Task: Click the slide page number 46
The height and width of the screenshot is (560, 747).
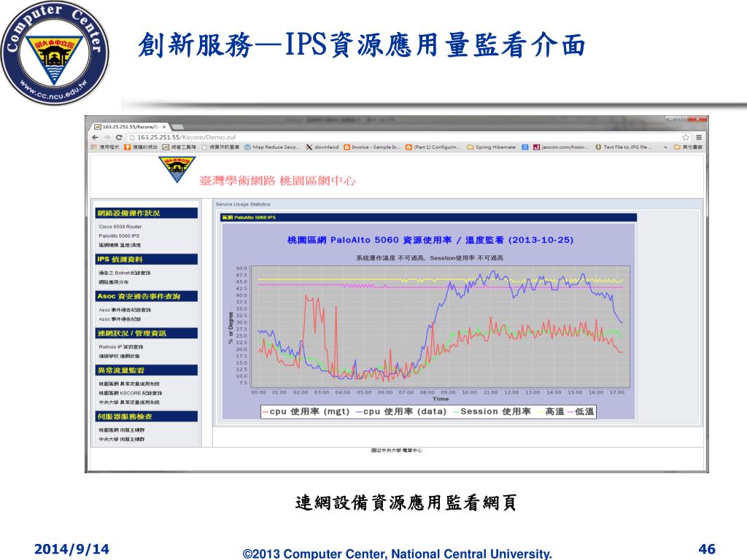Action: [x=707, y=549]
